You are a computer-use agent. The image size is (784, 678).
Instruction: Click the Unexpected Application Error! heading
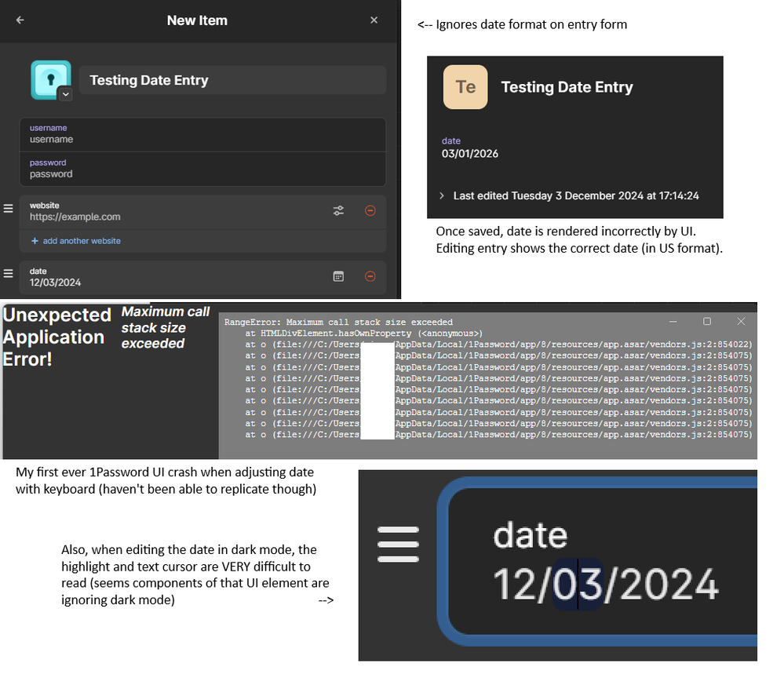pos(57,337)
